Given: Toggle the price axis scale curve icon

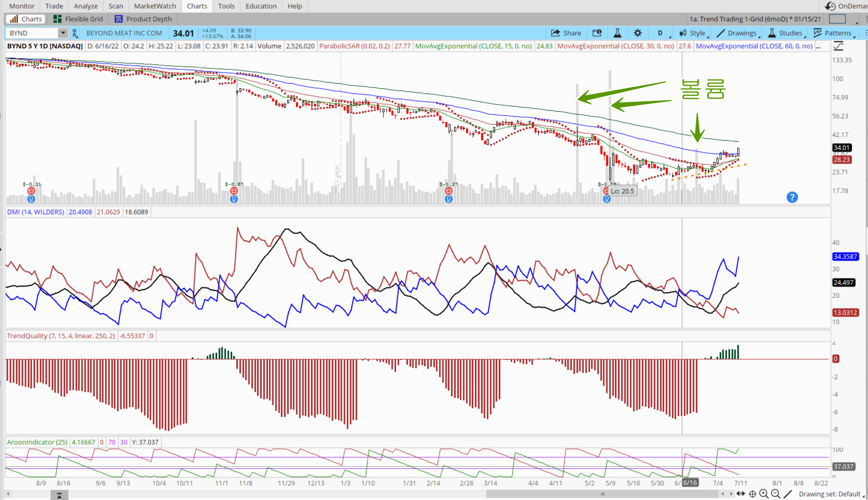Looking at the screenshot, I should (838, 46).
